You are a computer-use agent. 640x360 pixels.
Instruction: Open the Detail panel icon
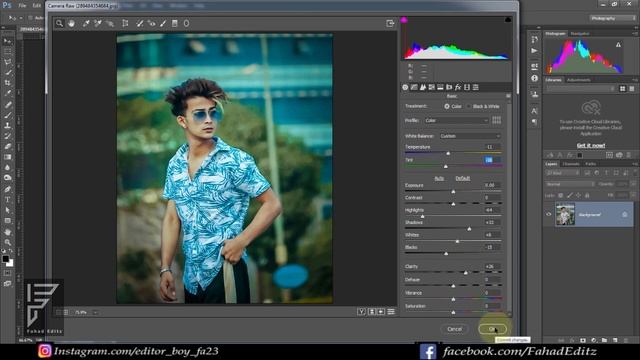coord(423,87)
